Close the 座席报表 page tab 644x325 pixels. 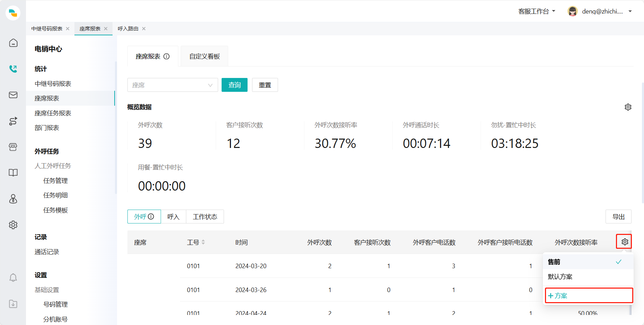click(106, 29)
